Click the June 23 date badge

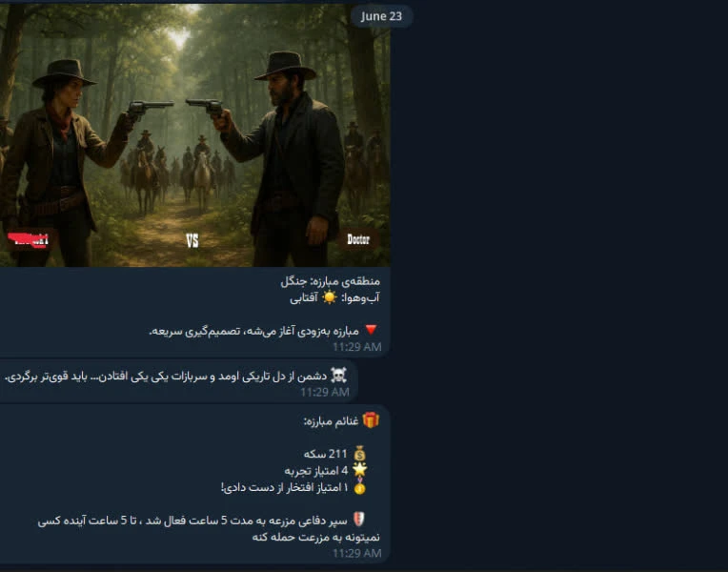pyautogui.click(x=381, y=16)
